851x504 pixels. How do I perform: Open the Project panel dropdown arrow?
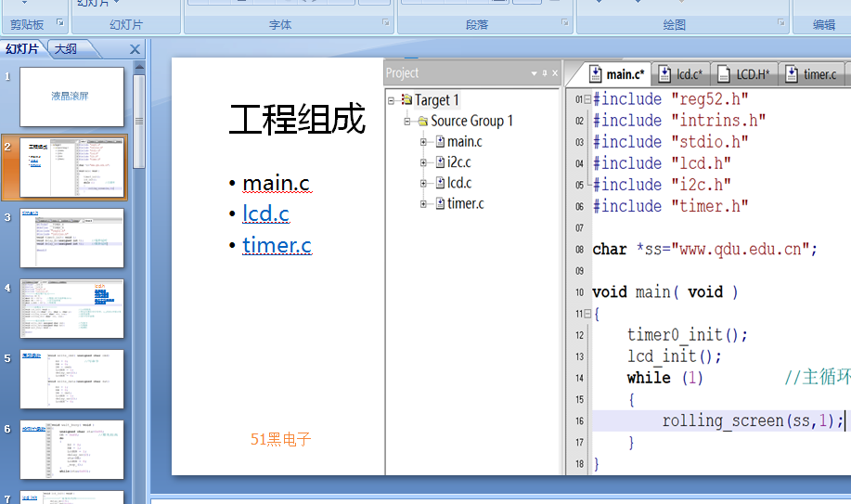coord(534,73)
